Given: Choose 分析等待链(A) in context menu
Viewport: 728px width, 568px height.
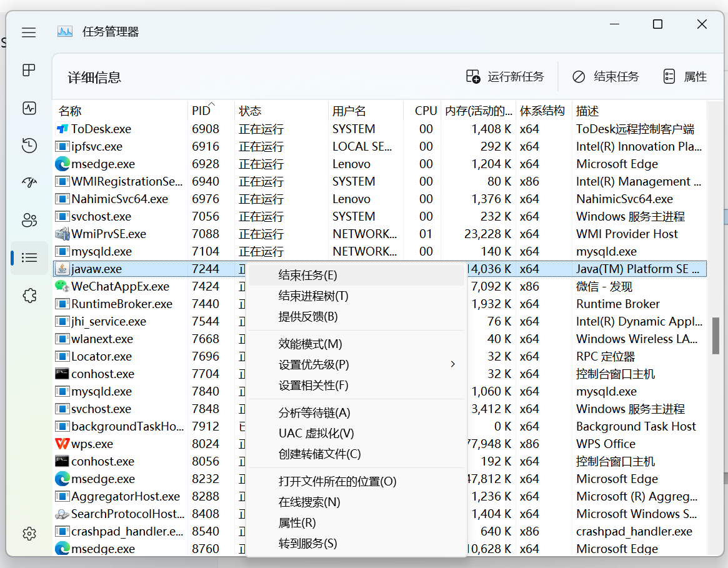Looking at the screenshot, I should tap(357, 413).
